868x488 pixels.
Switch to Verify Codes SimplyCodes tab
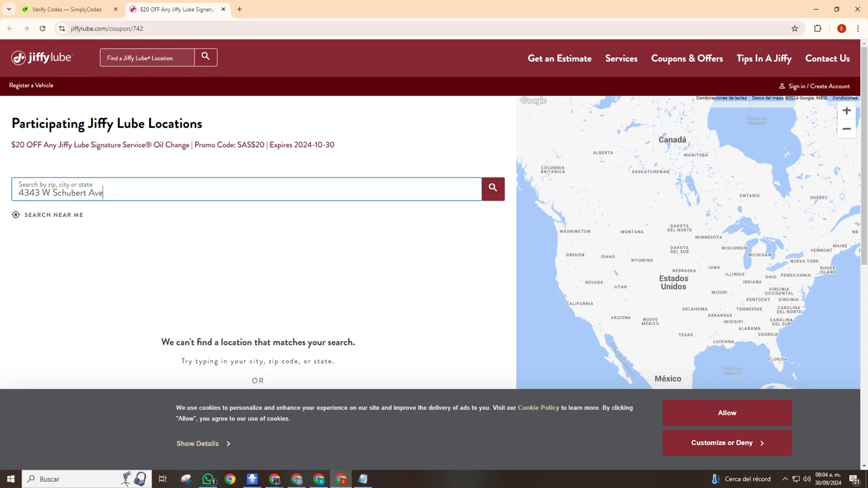pyautogui.click(x=69, y=9)
